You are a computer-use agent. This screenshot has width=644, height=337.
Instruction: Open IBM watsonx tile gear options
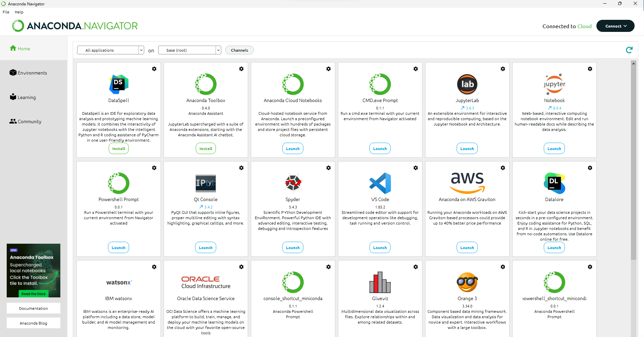[154, 267]
